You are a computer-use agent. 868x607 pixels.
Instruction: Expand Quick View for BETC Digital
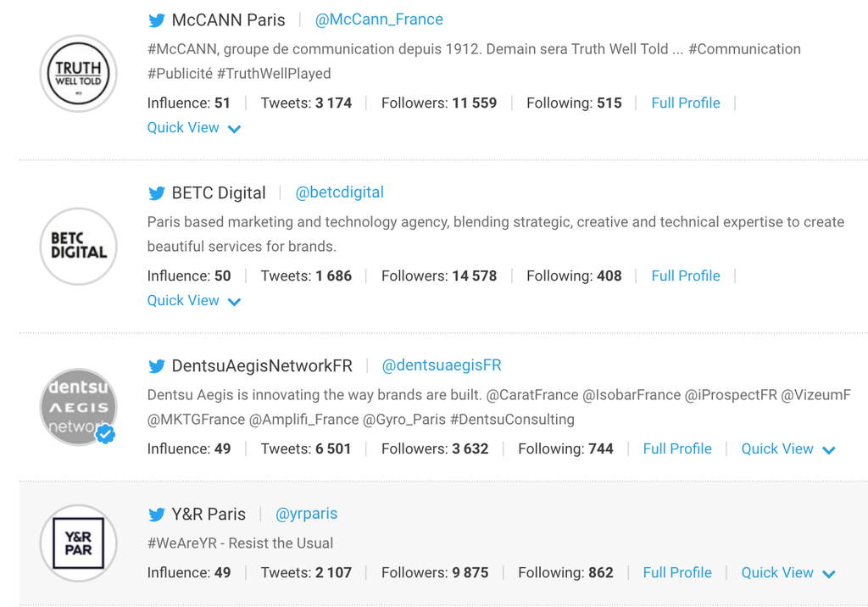pyautogui.click(x=194, y=301)
